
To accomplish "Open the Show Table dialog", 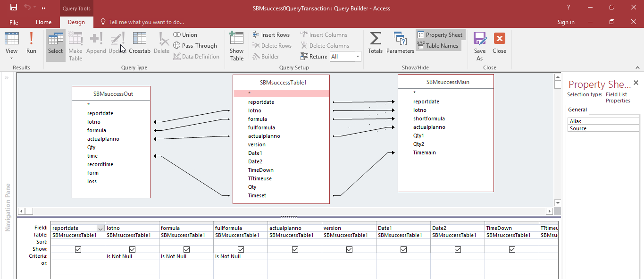I will 237,46.
